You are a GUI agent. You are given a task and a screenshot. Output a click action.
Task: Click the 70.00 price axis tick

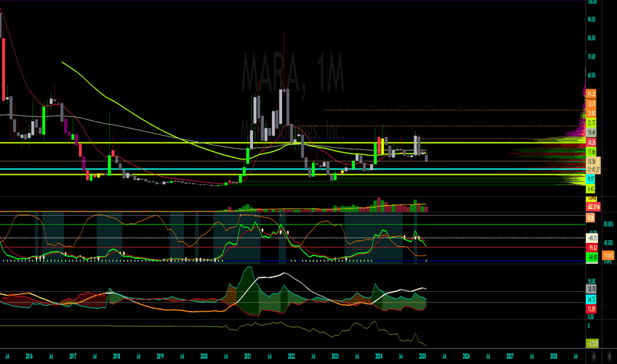point(591,57)
